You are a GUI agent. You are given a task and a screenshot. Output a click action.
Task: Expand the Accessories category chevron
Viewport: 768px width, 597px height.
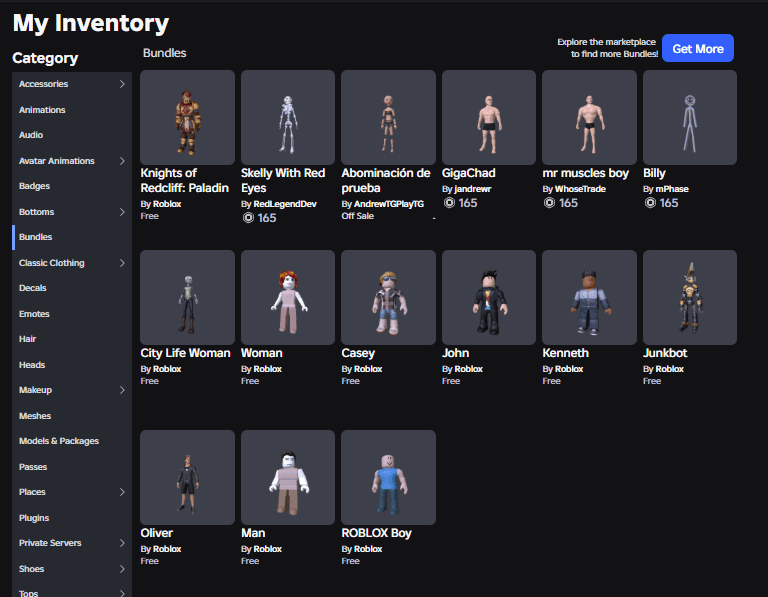tap(122, 84)
